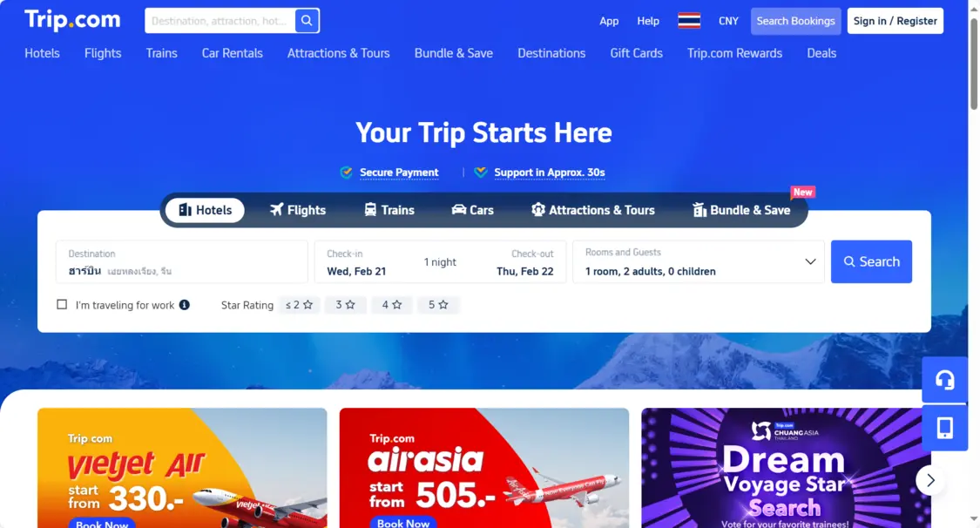Click the Destination input field

coord(182,261)
